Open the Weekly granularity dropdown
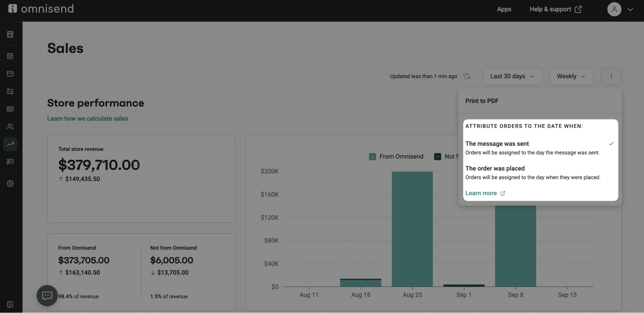Image resolution: width=644 pixels, height=313 pixels. [x=571, y=76]
